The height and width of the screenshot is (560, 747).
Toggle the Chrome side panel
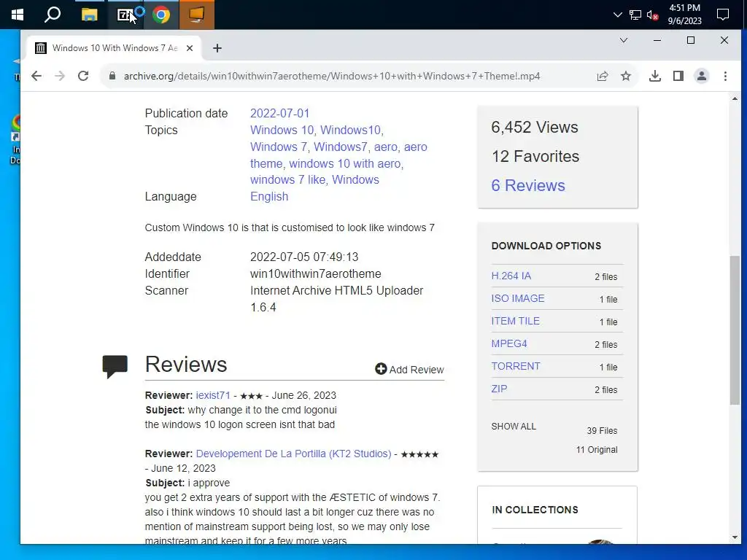(678, 76)
